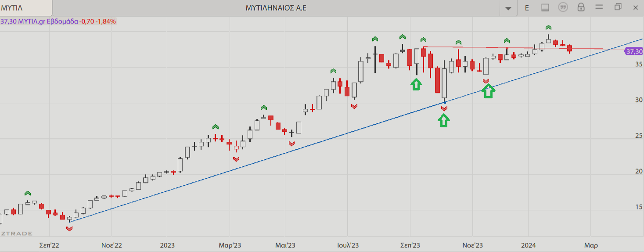Click the red -0,70 -1,84% change text
Image resolution: width=644 pixels, height=252 pixels.
(x=98, y=21)
